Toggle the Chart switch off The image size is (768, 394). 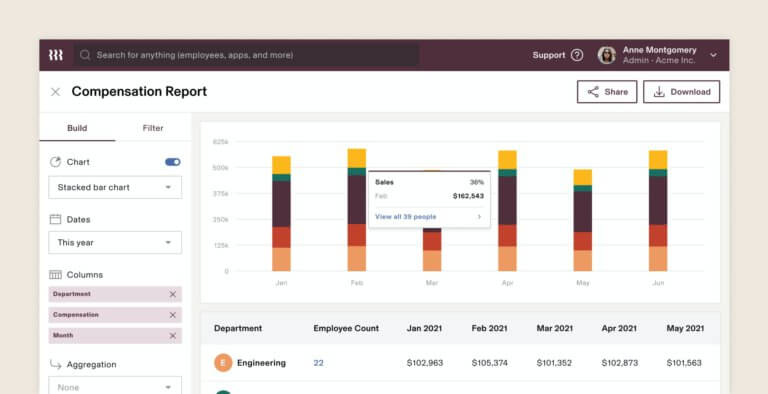(172, 162)
